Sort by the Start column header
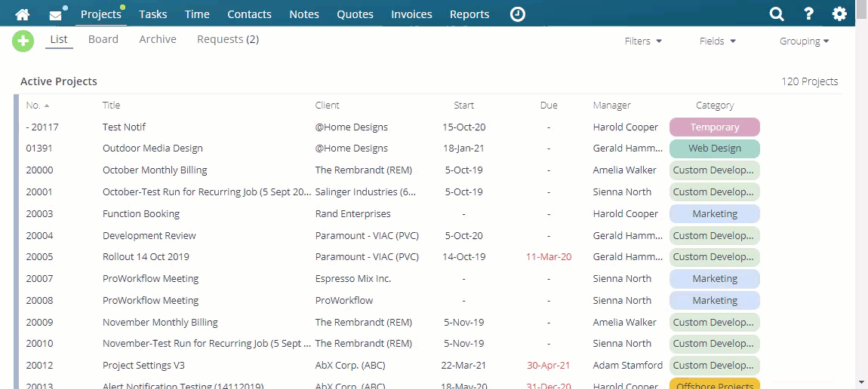The width and height of the screenshot is (868, 389). 464,105
